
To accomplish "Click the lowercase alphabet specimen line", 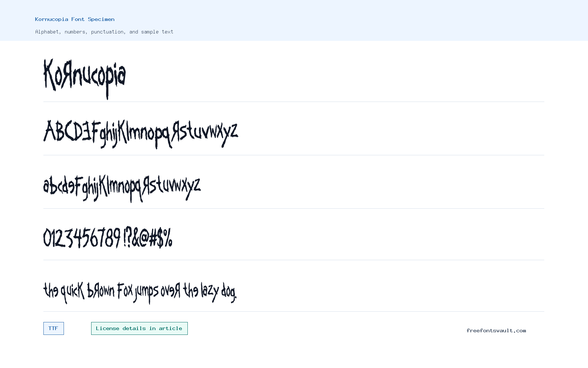I will (122, 188).
